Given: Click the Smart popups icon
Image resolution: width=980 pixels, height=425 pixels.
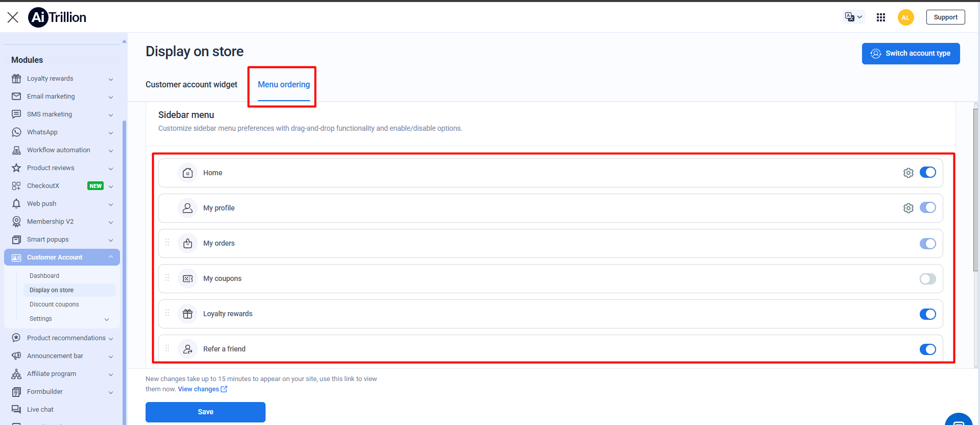Looking at the screenshot, I should (x=16, y=240).
